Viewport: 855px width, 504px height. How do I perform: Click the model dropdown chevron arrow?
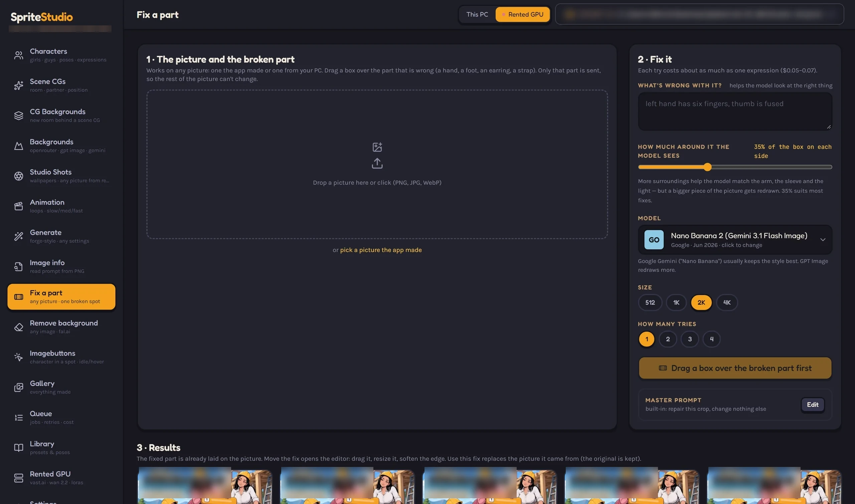click(x=822, y=240)
